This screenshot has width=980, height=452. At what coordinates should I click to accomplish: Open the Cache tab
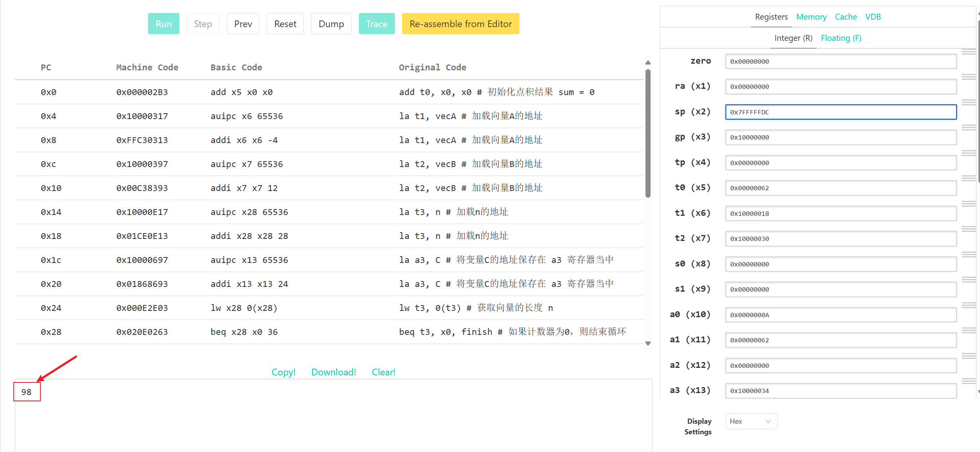pos(845,17)
